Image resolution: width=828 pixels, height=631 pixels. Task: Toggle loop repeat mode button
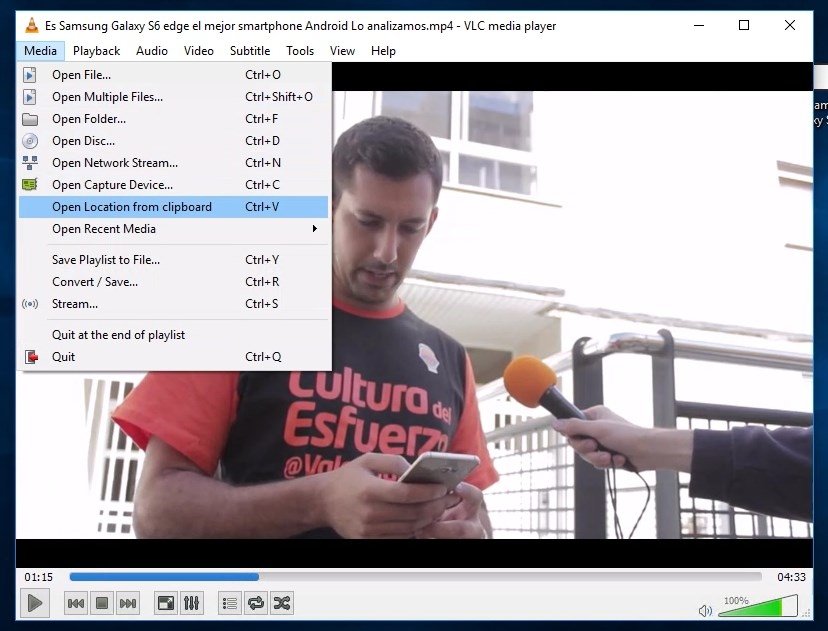tap(256, 603)
